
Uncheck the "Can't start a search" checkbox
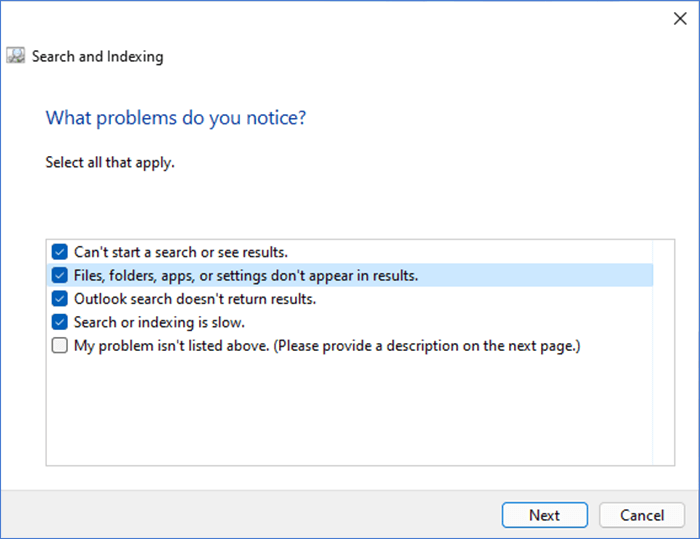tap(60, 252)
